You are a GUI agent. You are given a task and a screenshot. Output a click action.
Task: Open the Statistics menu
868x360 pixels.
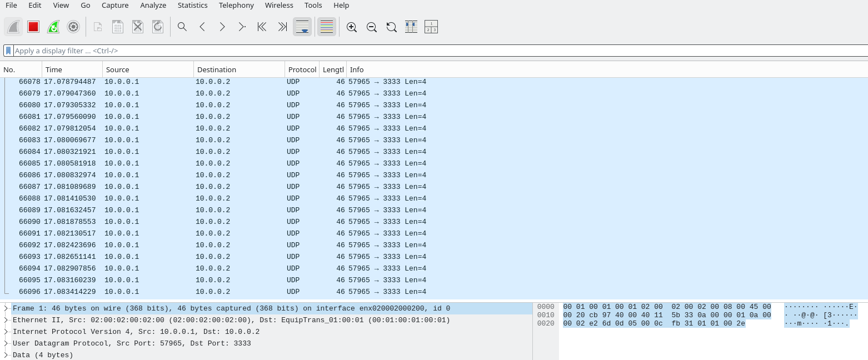coord(192,5)
